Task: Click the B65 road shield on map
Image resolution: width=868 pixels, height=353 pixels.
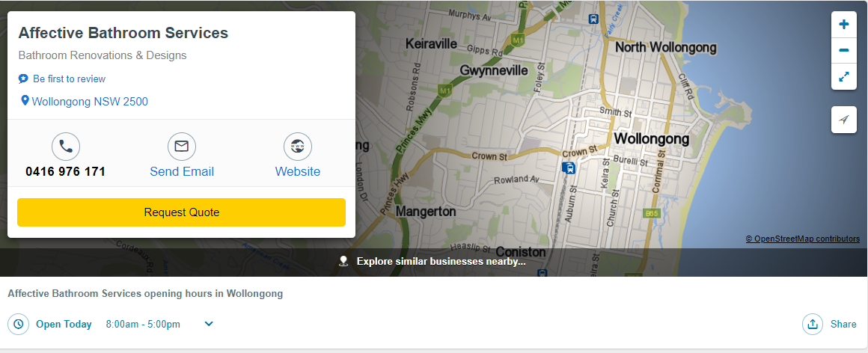Action: [x=651, y=212]
